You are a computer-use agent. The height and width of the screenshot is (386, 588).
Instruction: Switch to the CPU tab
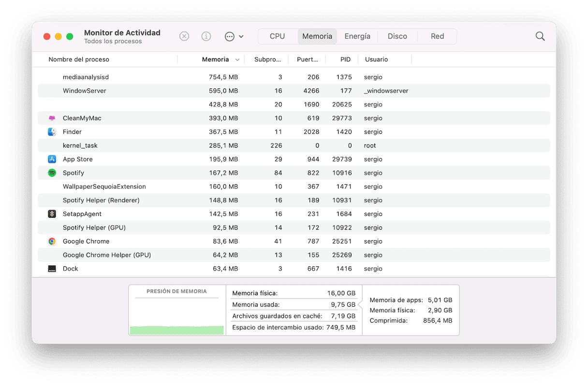pyautogui.click(x=277, y=36)
